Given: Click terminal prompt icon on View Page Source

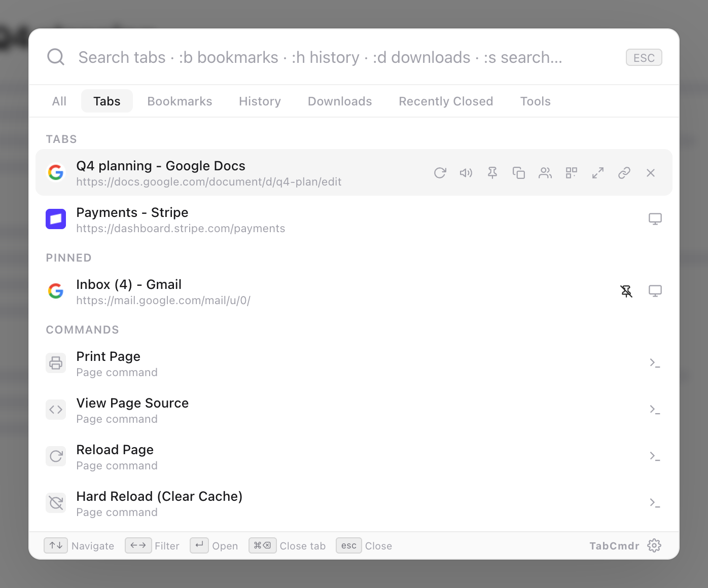Looking at the screenshot, I should tap(655, 410).
